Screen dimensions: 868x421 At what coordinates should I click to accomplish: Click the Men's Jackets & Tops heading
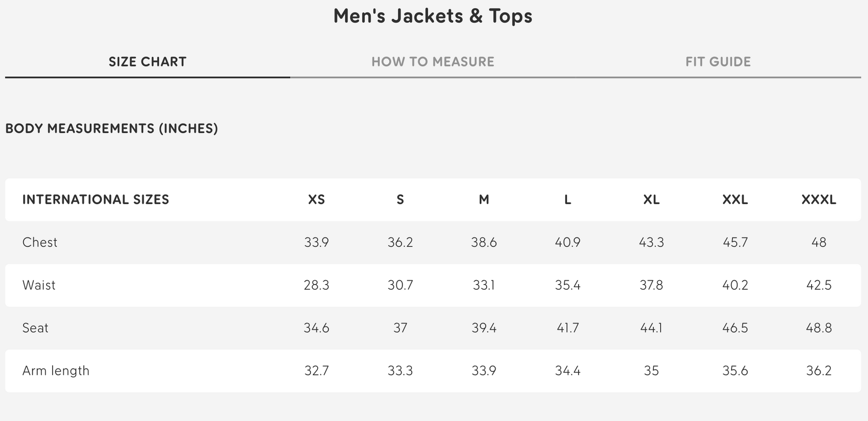click(x=433, y=16)
